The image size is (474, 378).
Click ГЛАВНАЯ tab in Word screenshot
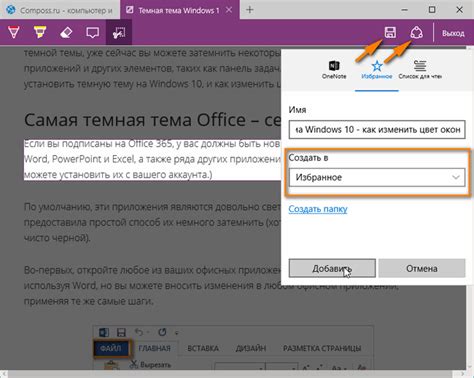tap(154, 348)
